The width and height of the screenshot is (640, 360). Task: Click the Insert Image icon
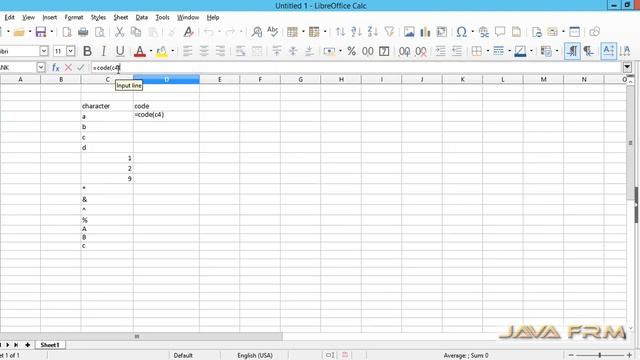(409, 32)
